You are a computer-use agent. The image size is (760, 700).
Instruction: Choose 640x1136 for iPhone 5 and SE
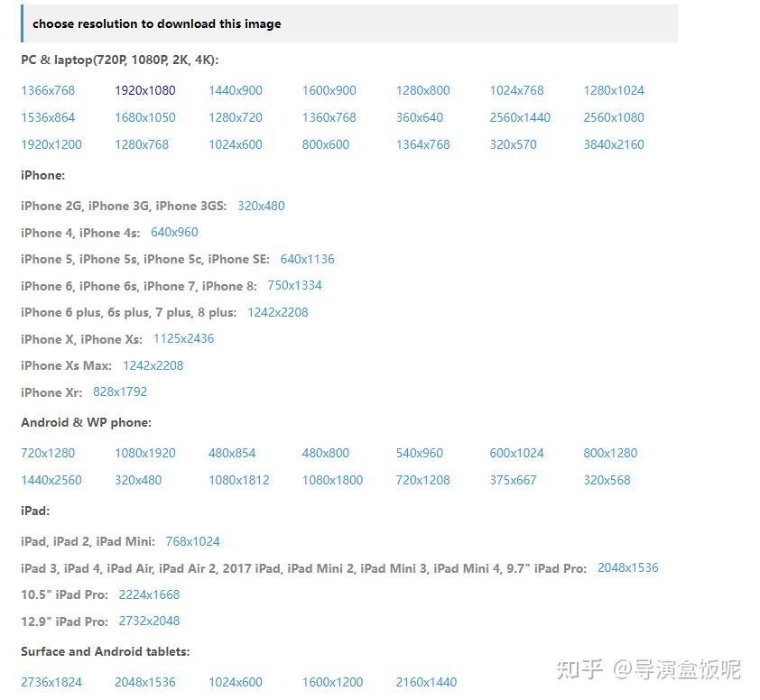coord(307,259)
